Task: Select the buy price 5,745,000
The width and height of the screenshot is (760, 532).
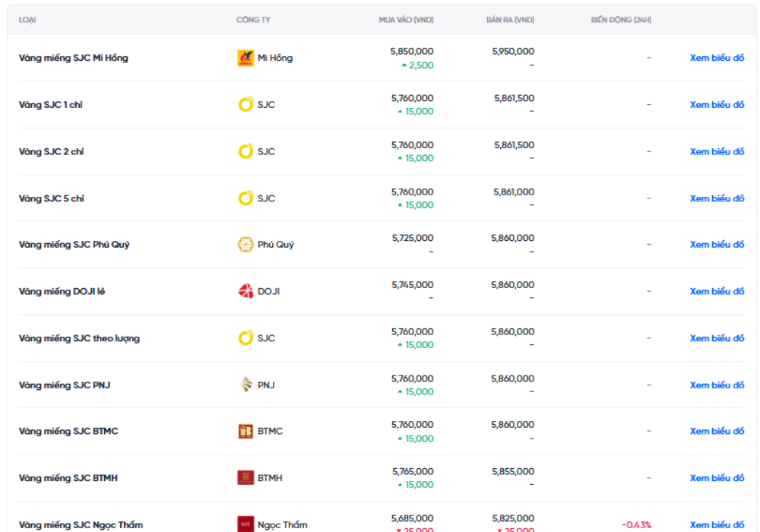Action: [413, 285]
